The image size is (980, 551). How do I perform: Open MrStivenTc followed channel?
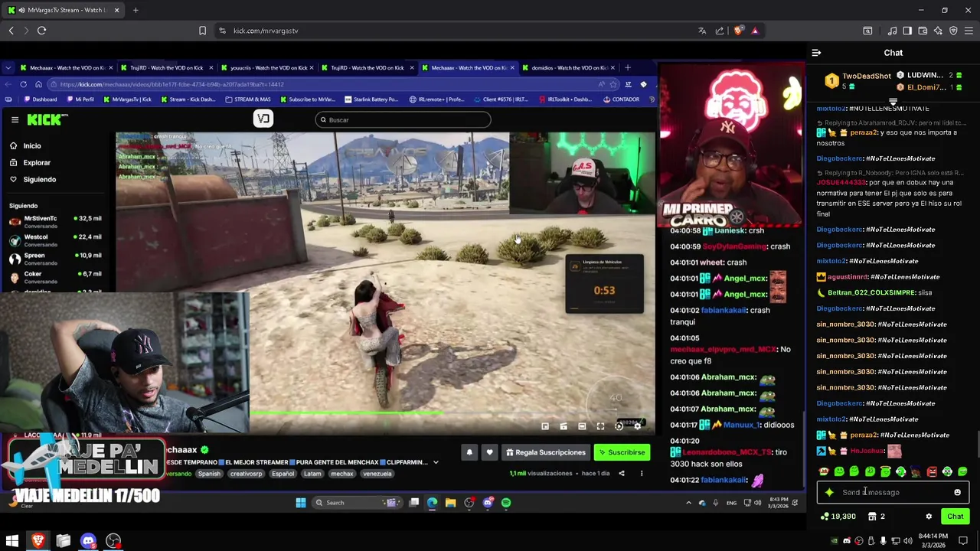[55, 222]
